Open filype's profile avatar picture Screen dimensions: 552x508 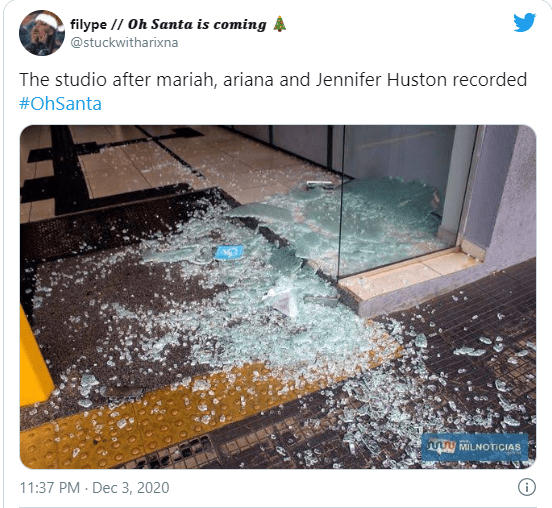[x=42, y=33]
